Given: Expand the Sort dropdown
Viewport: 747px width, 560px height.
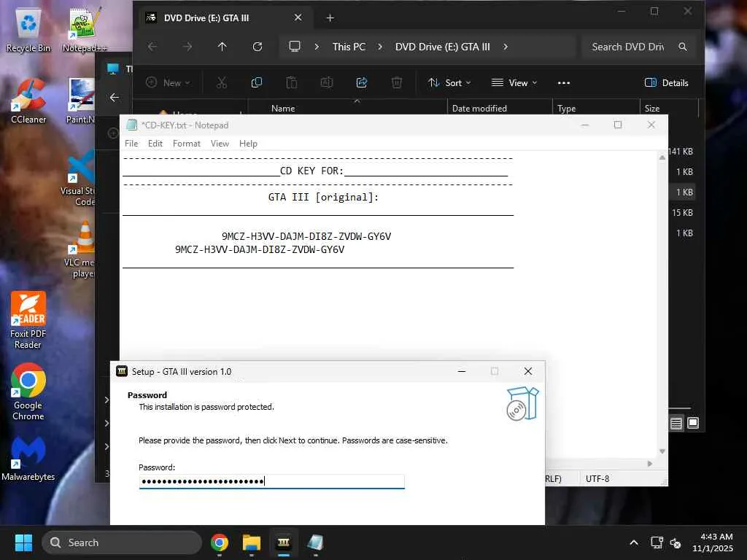Looking at the screenshot, I should [x=449, y=83].
